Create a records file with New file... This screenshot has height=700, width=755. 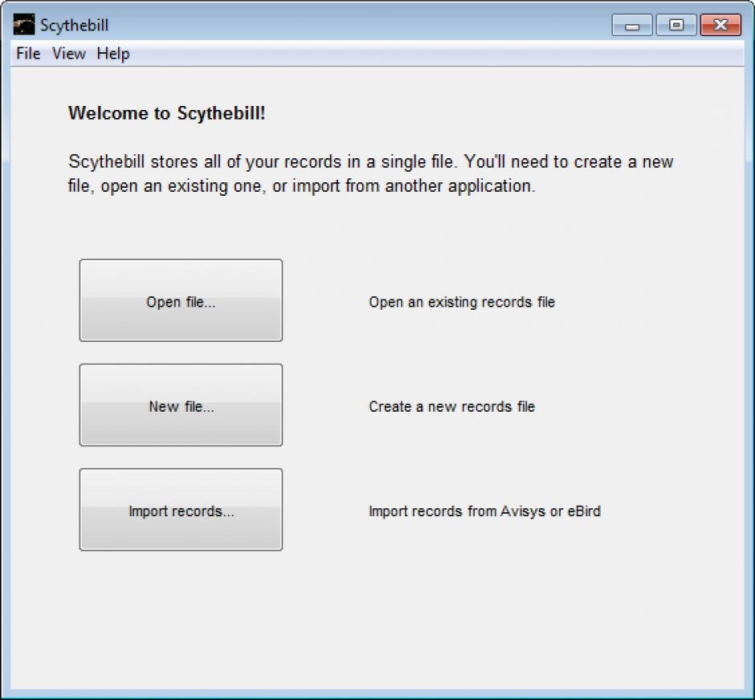(181, 405)
